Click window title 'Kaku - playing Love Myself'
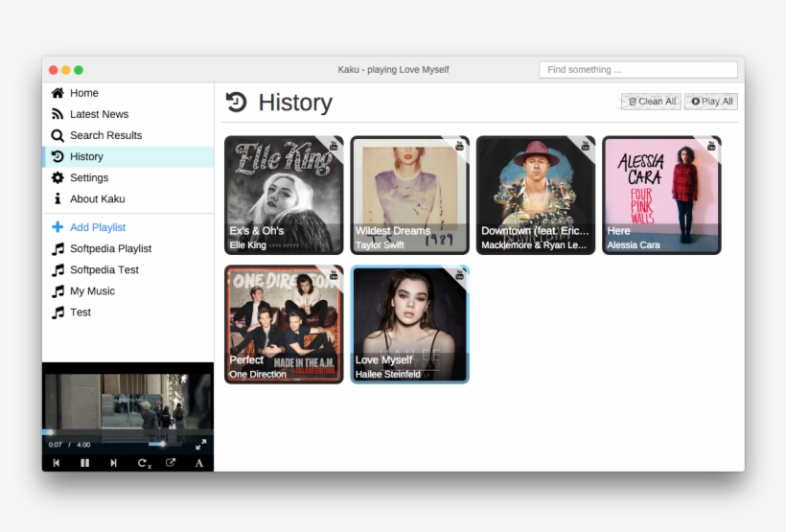The width and height of the screenshot is (786, 532). click(393, 70)
